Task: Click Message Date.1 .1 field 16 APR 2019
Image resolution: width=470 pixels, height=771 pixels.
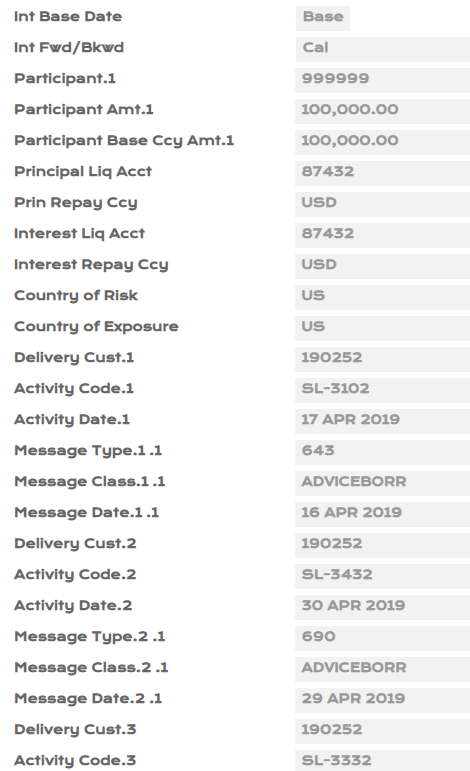Action: [x=382, y=514]
